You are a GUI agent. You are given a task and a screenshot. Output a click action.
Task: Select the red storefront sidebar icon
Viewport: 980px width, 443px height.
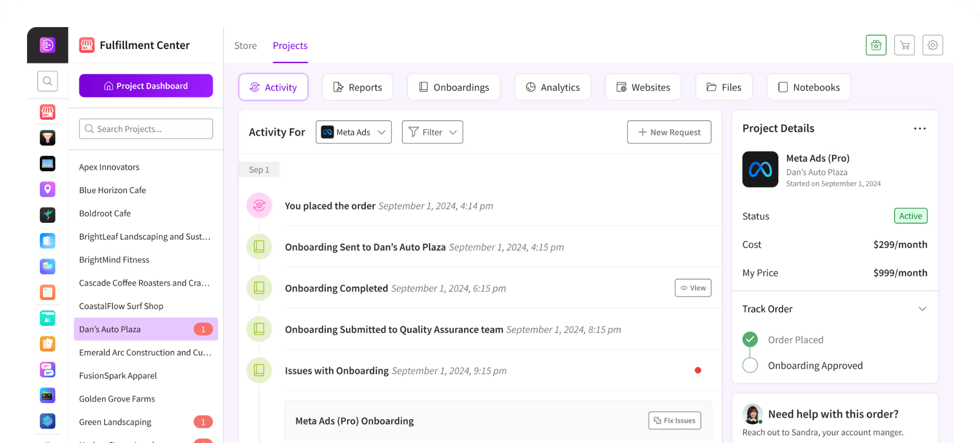click(x=47, y=112)
